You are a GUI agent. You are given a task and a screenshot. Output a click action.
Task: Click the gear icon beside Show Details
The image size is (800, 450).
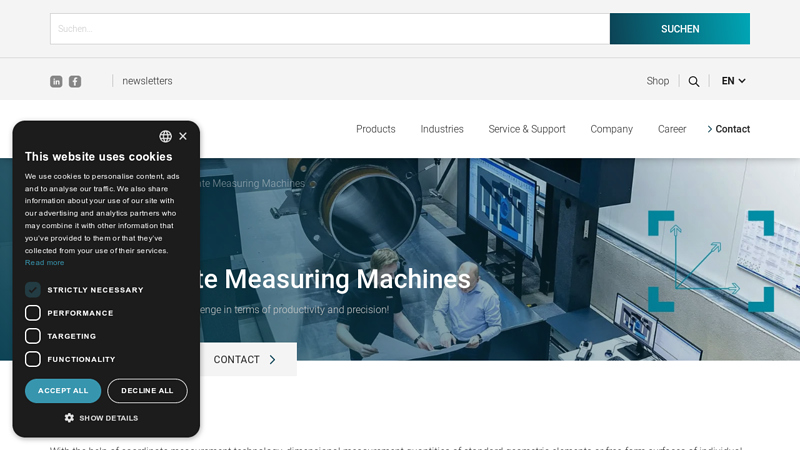[x=69, y=418]
